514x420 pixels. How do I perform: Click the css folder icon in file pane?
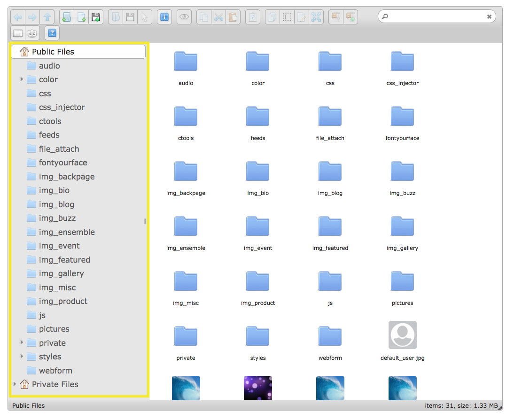pos(330,62)
